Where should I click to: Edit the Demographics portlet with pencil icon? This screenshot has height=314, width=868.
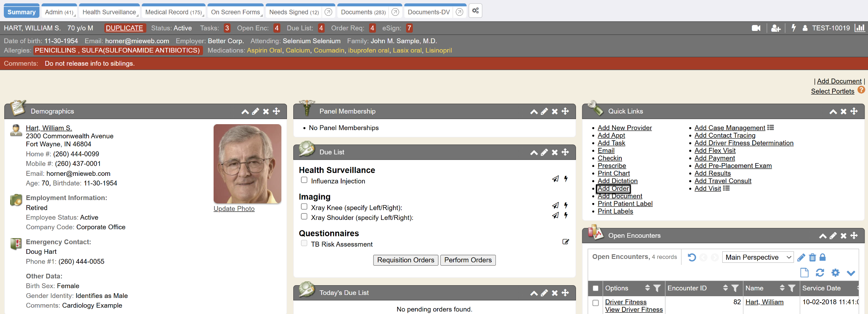point(256,111)
